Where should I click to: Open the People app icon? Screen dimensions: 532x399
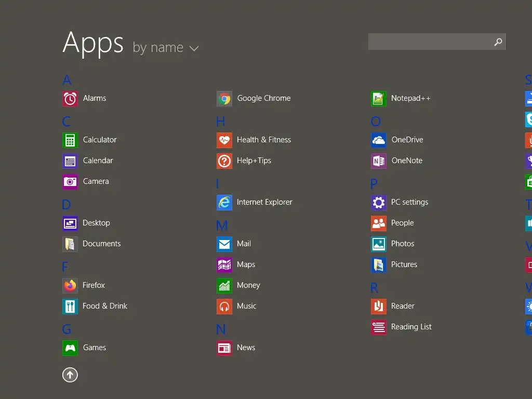click(x=379, y=223)
